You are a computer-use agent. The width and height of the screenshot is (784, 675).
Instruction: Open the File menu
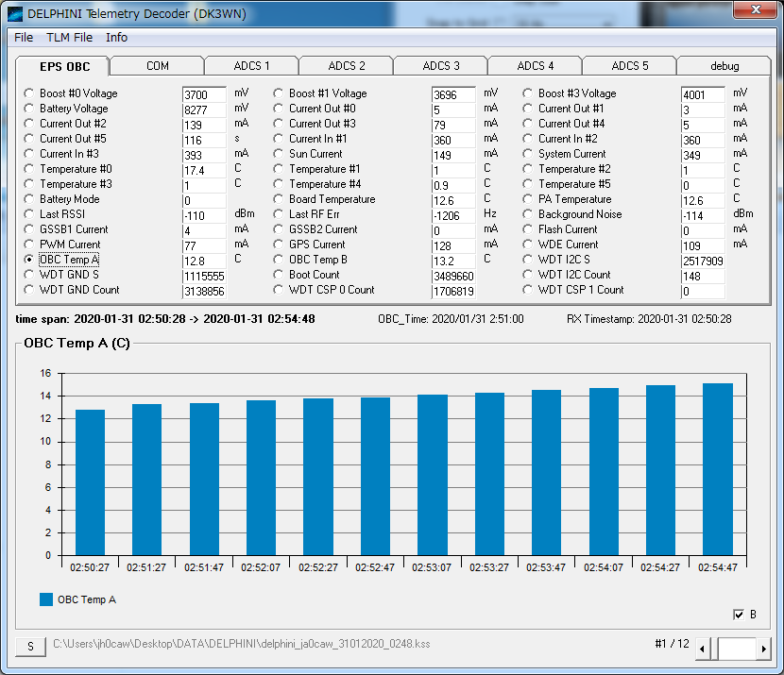pyautogui.click(x=24, y=38)
